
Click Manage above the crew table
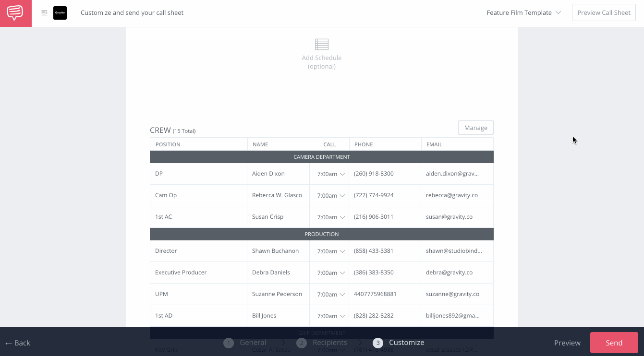pos(475,128)
